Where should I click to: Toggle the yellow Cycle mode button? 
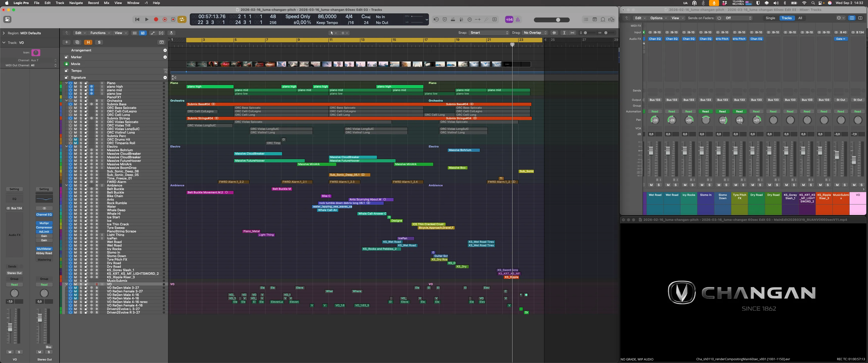coord(182,19)
